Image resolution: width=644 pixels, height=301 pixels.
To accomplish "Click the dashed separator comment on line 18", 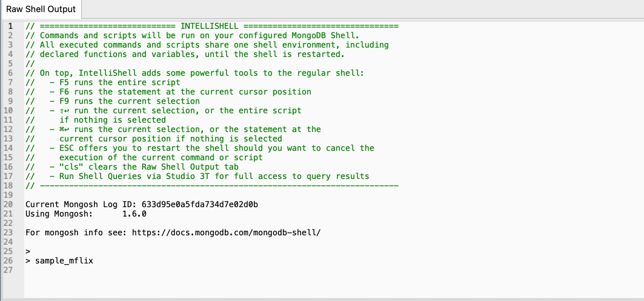I will pos(212,185).
